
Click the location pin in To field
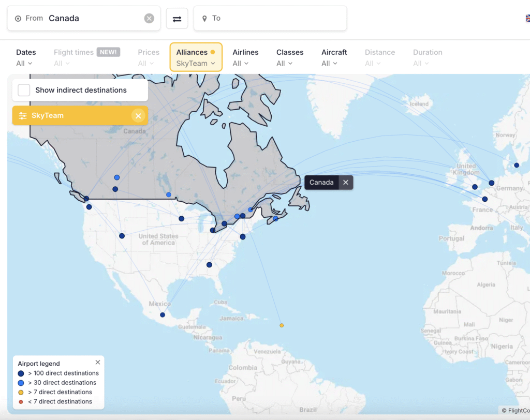click(x=204, y=19)
